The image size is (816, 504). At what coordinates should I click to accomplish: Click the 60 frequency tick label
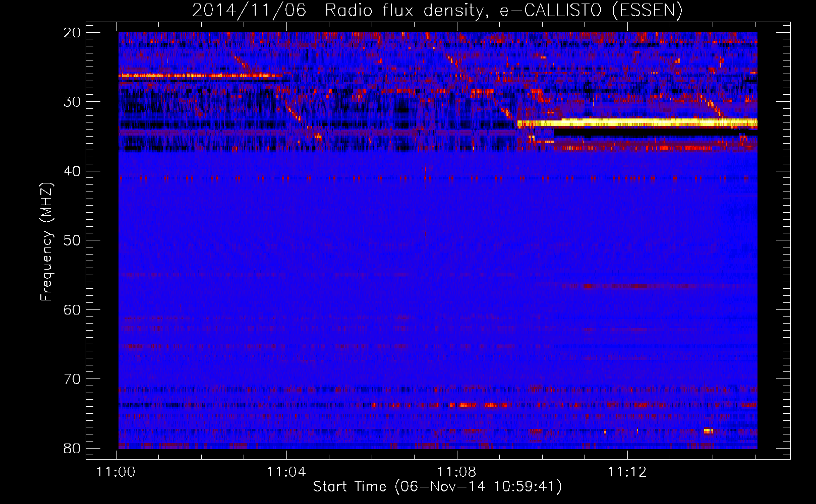coord(73,310)
